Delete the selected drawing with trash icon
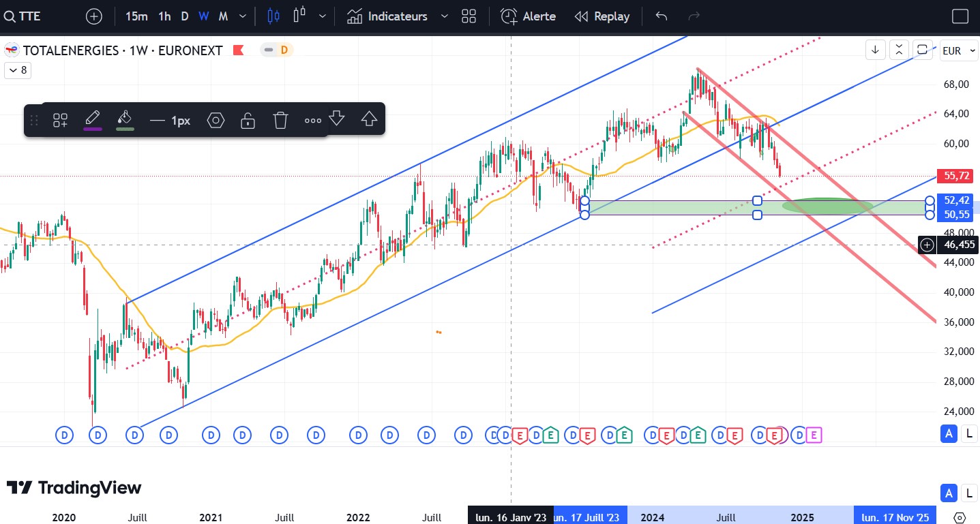The image size is (980, 524). 280,121
